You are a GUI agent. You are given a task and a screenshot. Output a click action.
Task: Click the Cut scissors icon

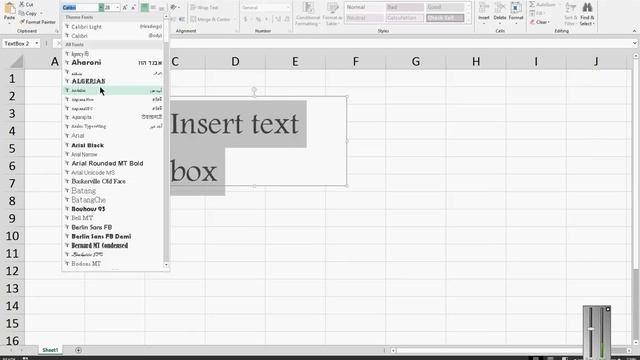coord(22,4)
